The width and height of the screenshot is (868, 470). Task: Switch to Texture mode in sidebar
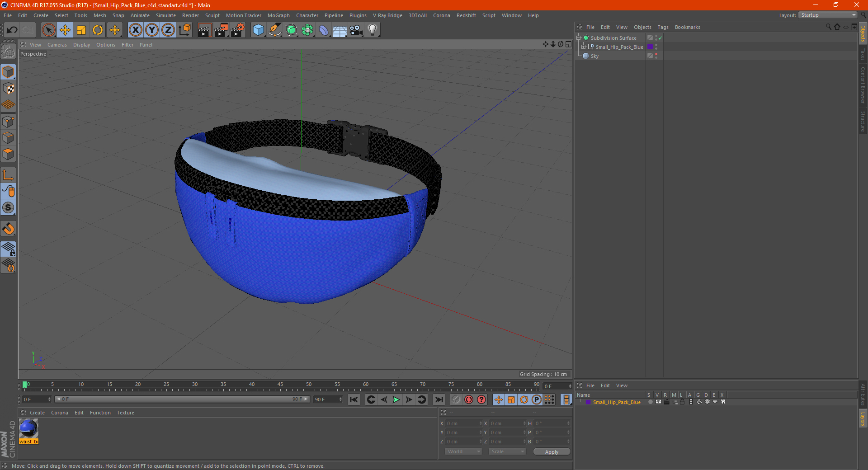(x=8, y=89)
